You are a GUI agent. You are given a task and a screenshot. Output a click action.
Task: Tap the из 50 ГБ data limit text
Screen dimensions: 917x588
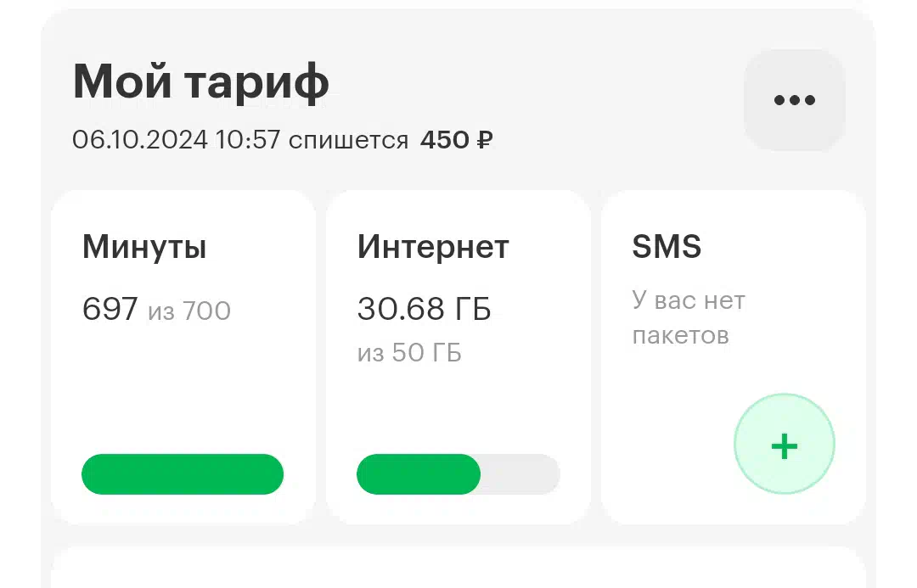click(409, 353)
